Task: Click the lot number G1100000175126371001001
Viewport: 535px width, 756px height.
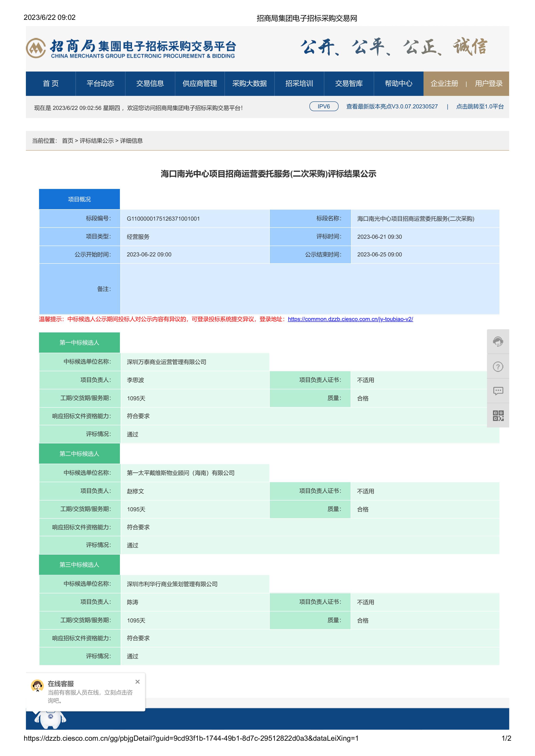Action: pos(163,219)
